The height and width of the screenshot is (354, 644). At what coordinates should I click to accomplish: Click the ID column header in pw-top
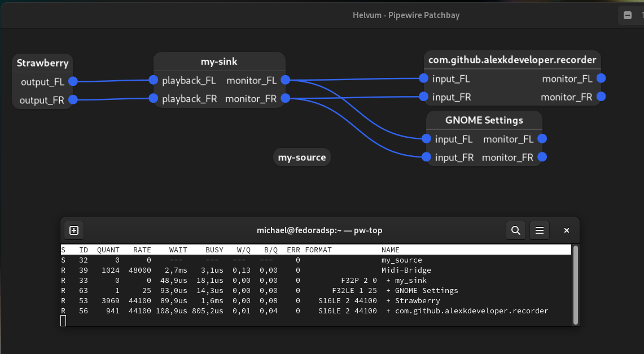click(x=84, y=250)
